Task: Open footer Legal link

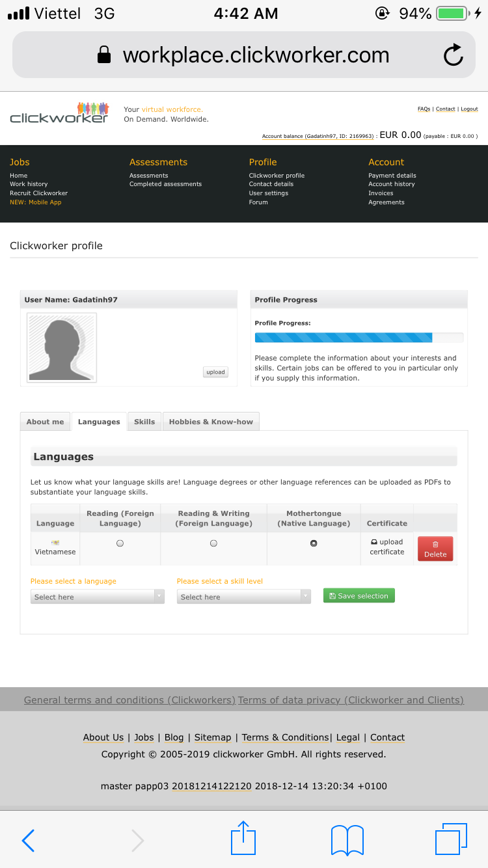Action: point(348,737)
